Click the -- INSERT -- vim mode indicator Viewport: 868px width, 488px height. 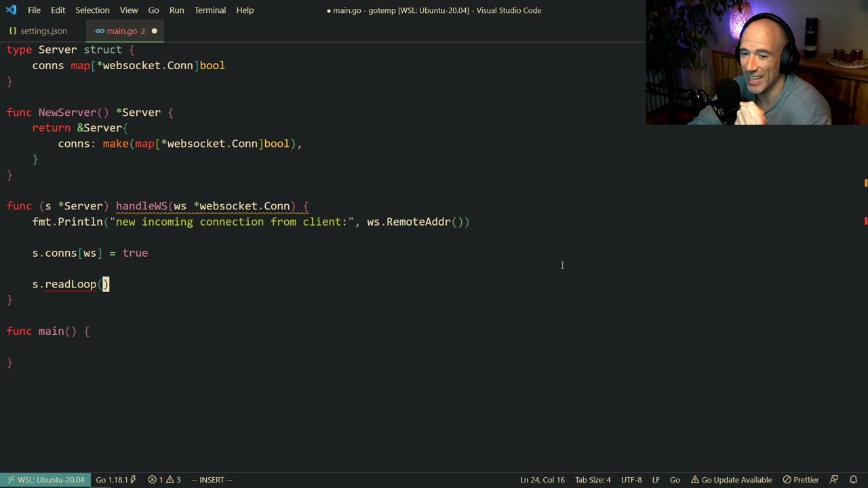tap(212, 480)
